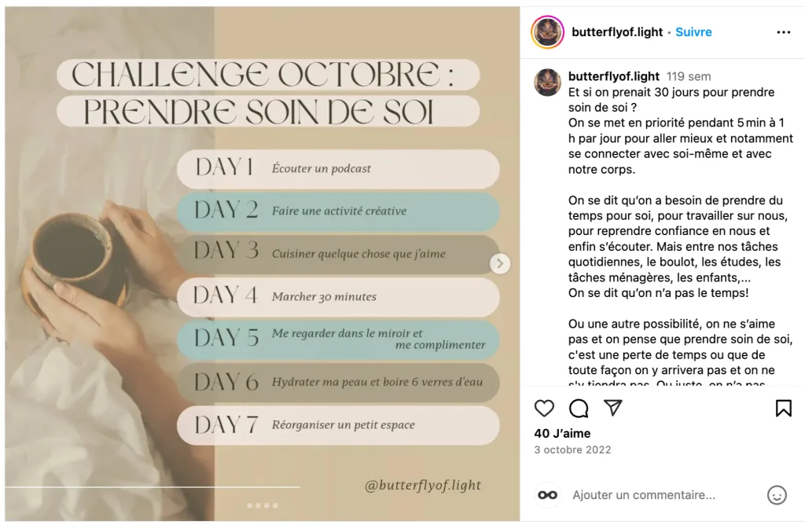Select the first carousel pagination dot

(250, 505)
